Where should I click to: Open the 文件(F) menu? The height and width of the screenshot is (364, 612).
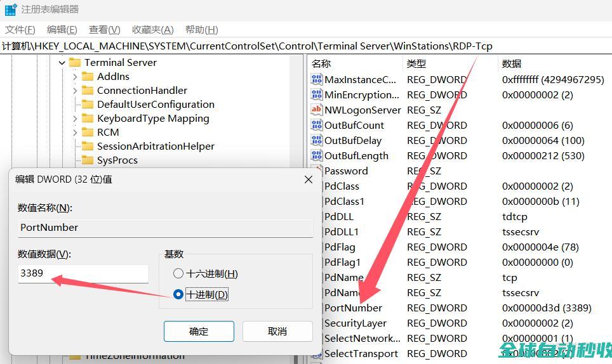coord(20,30)
